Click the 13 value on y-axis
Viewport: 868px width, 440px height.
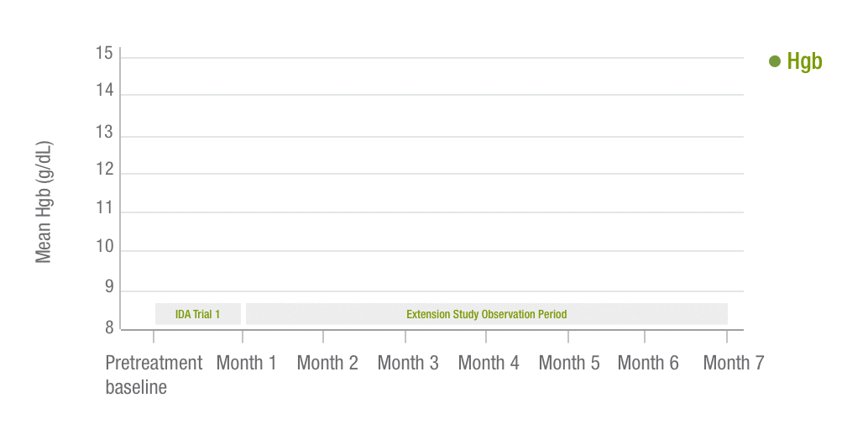[104, 133]
